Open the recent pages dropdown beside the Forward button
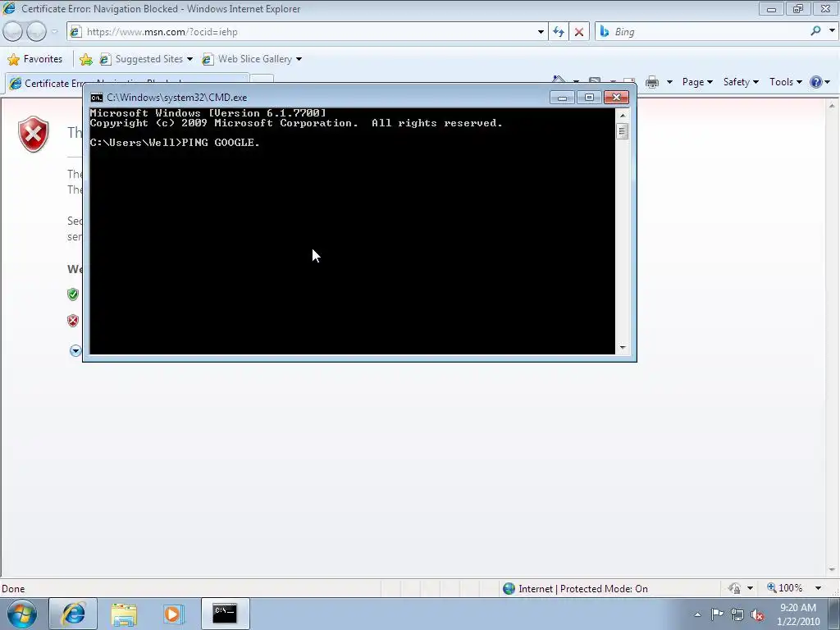Image resolution: width=840 pixels, height=630 pixels. click(55, 32)
